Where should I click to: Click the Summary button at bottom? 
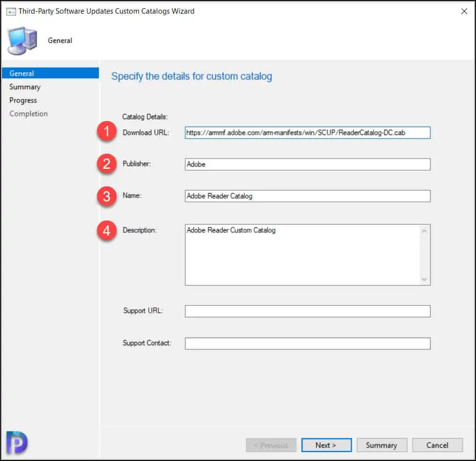pos(382,445)
